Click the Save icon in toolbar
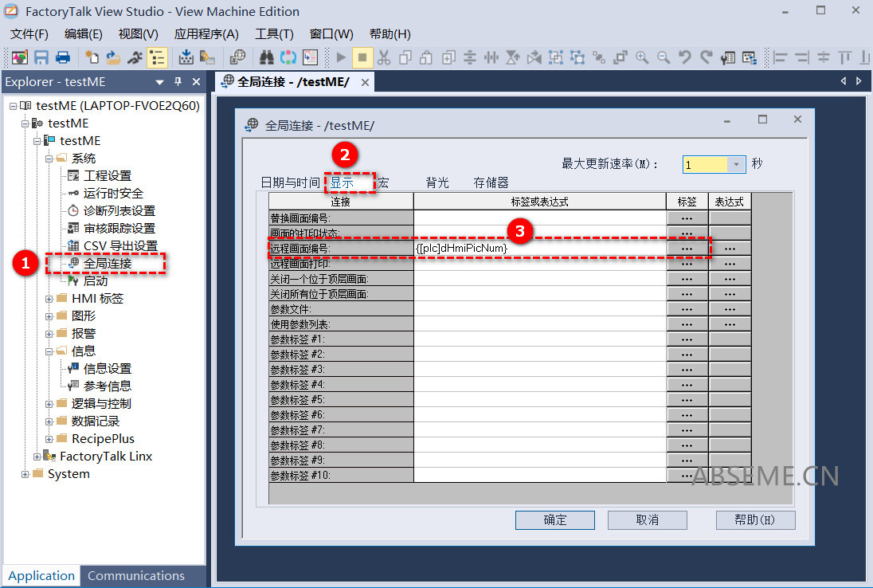 (41, 57)
